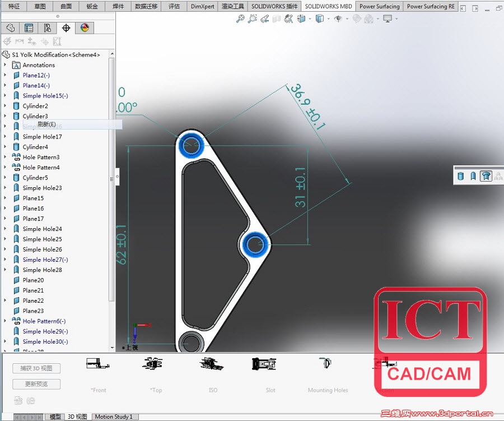Click the 62 ±0.1 dimension
504x421 pixels.
[x=121, y=244]
